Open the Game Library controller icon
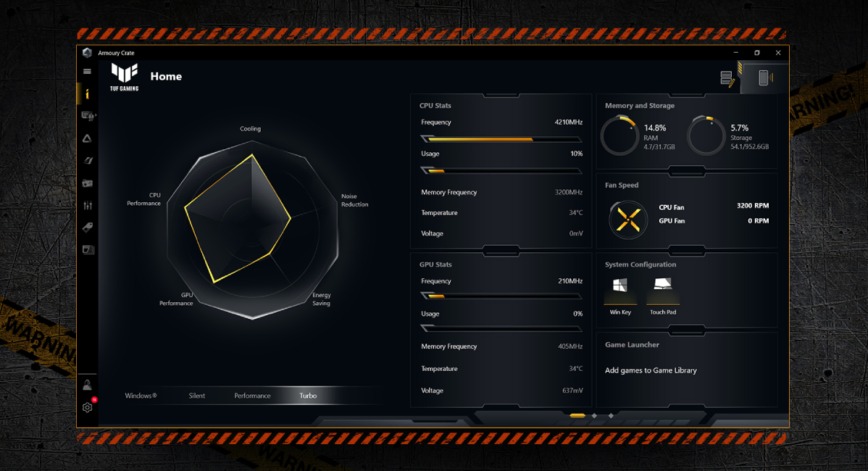The width and height of the screenshot is (868, 471). click(x=88, y=183)
